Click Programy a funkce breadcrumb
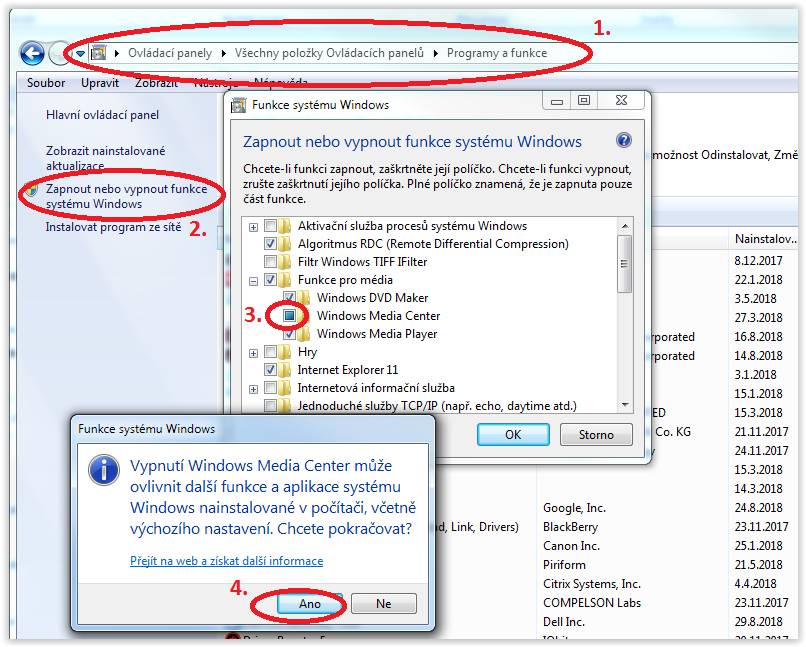This screenshot has height=647, width=806. pos(497,53)
